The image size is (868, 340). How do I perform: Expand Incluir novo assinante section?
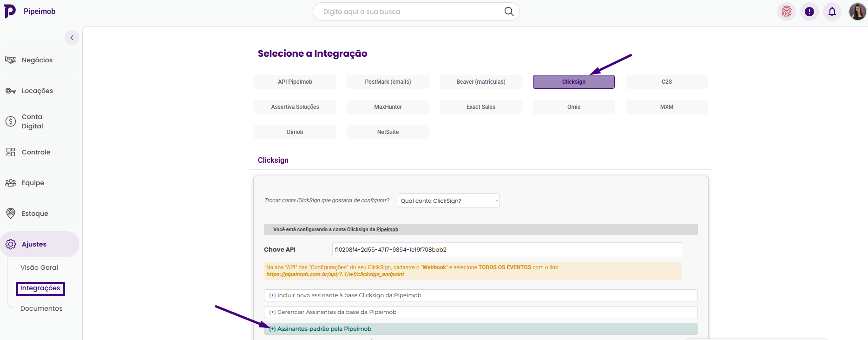click(x=480, y=295)
